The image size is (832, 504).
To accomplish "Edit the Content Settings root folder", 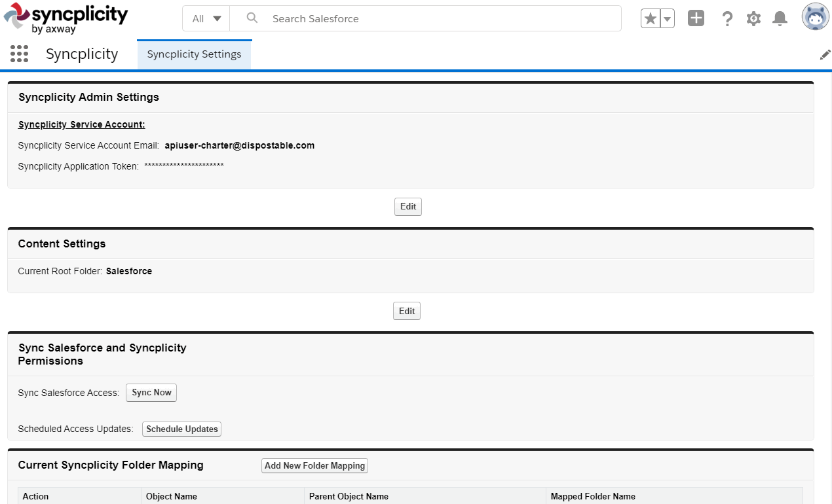I will tap(406, 310).
